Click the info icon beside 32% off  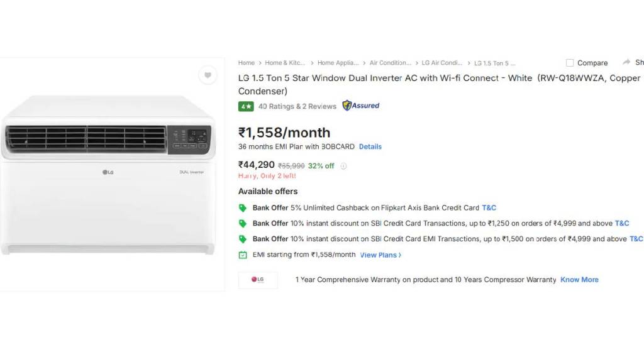tap(343, 166)
